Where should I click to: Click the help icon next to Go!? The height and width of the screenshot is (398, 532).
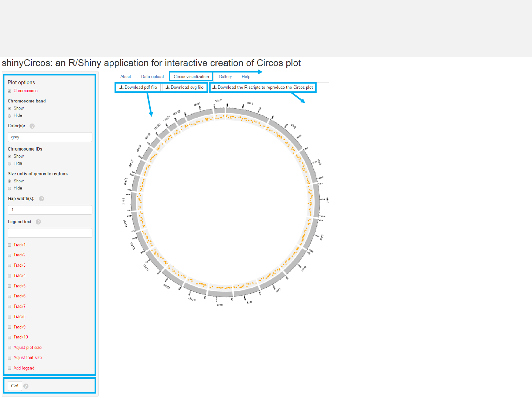click(26, 386)
